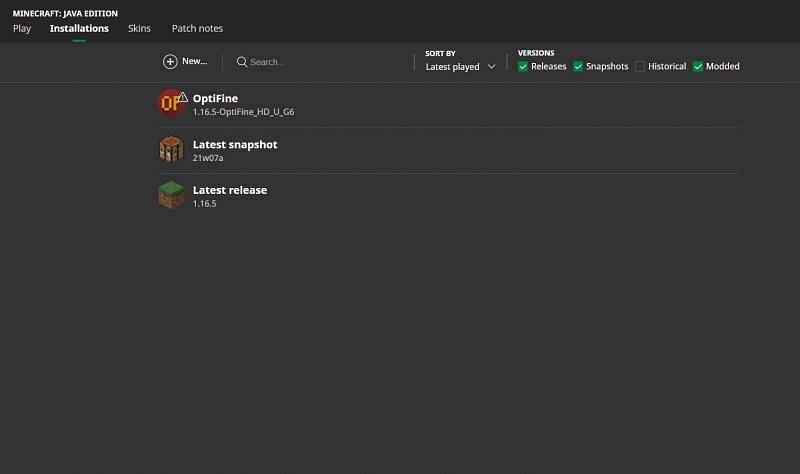Click version text 1.16.5-OptiFine_HD_U_G6
This screenshot has height=474, width=800.
pos(243,112)
